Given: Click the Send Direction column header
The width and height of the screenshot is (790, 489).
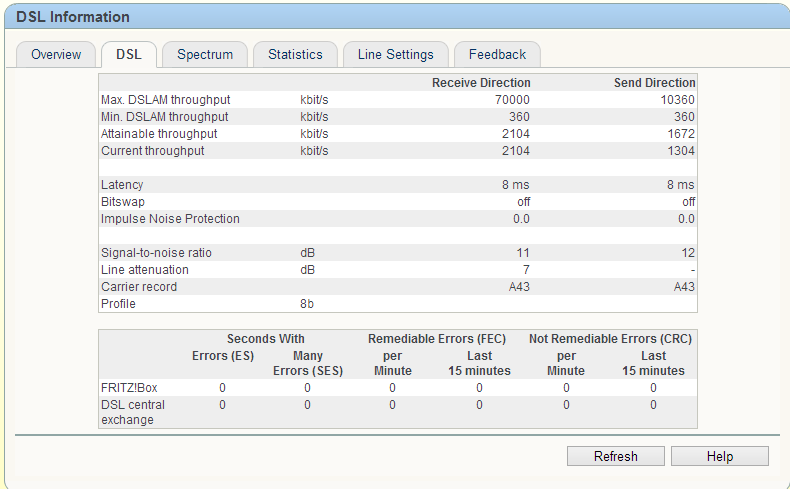Looking at the screenshot, I should point(654,83).
